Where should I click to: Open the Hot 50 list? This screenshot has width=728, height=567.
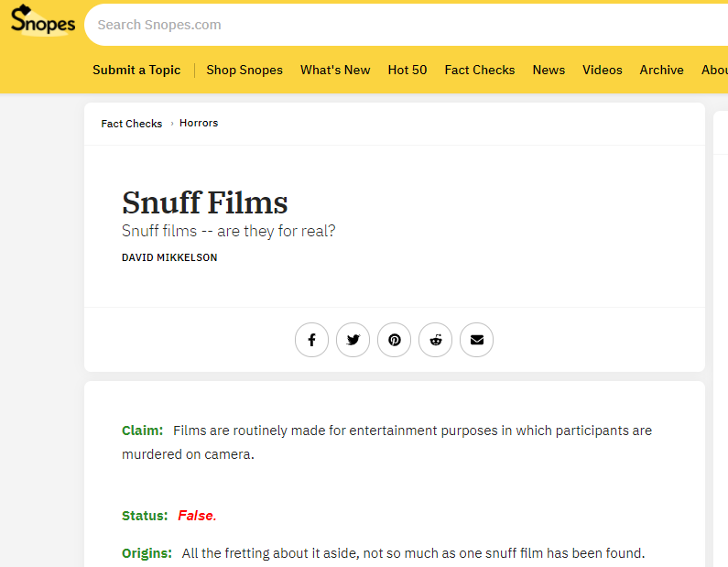(407, 70)
